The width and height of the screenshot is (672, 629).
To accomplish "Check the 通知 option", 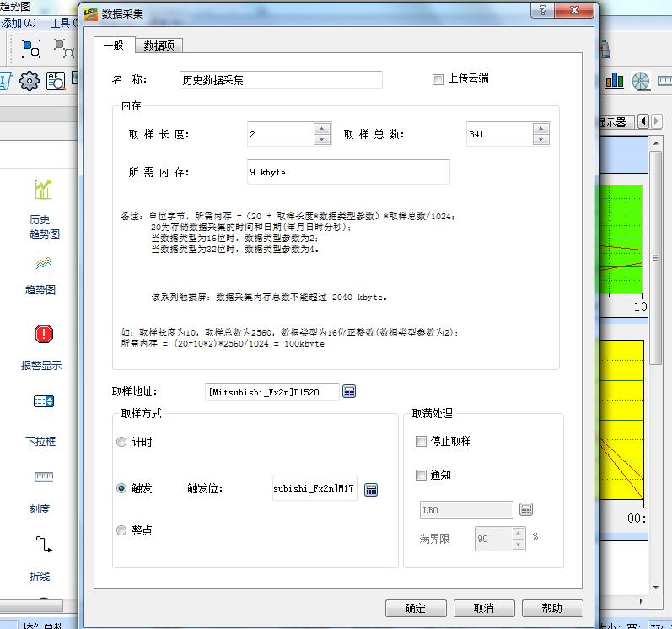I will [x=421, y=475].
